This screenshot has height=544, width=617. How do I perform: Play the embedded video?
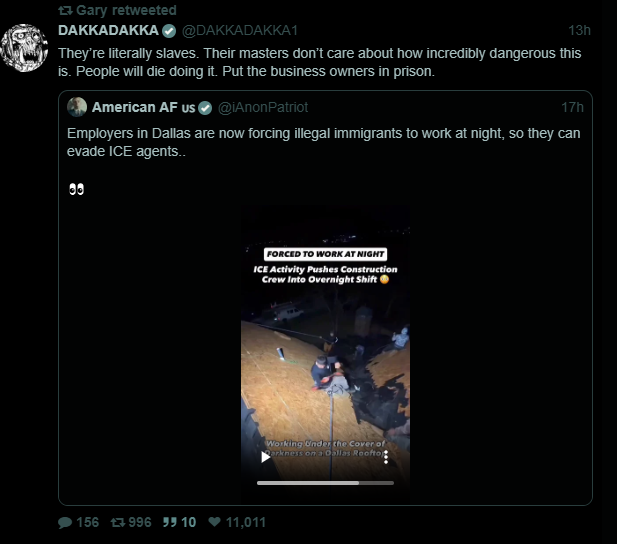click(x=266, y=457)
